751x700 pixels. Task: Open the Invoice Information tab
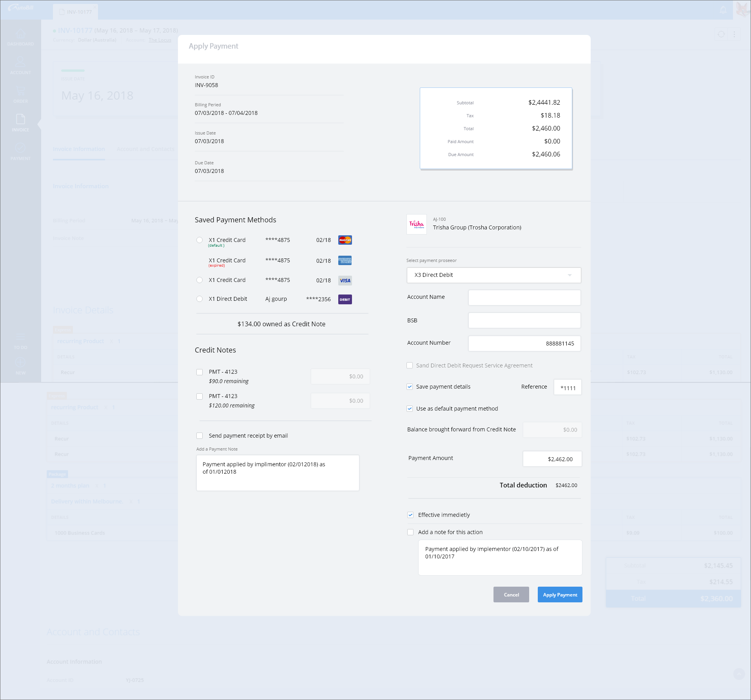(79, 149)
